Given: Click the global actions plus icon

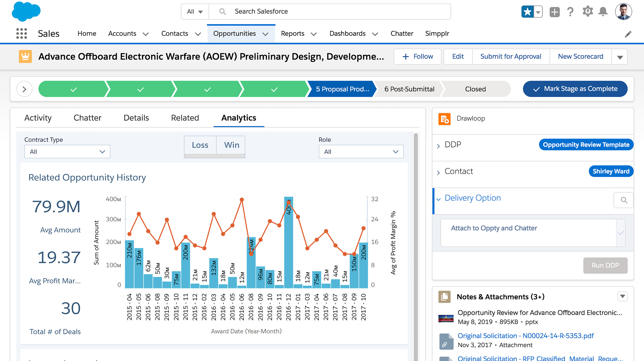Looking at the screenshot, I should 554,12.
